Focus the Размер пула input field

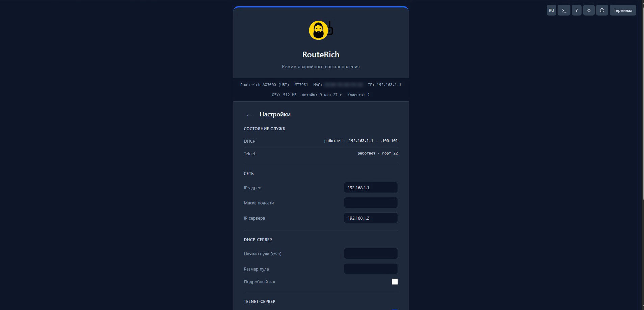pyautogui.click(x=371, y=269)
